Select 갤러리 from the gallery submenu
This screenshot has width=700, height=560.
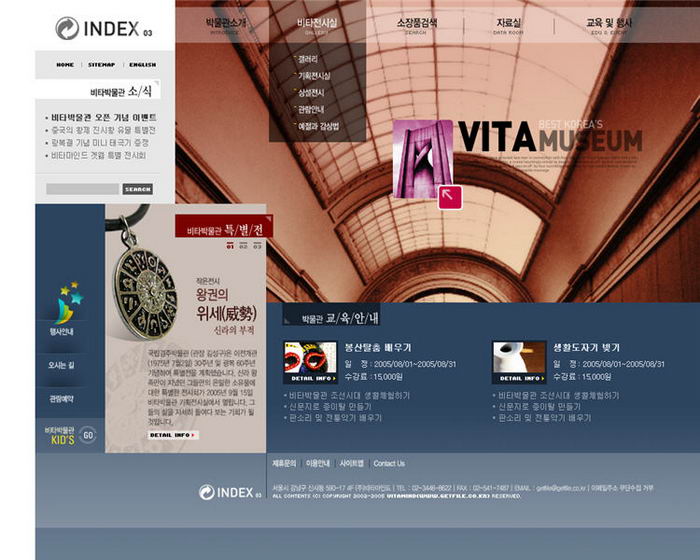(x=308, y=59)
